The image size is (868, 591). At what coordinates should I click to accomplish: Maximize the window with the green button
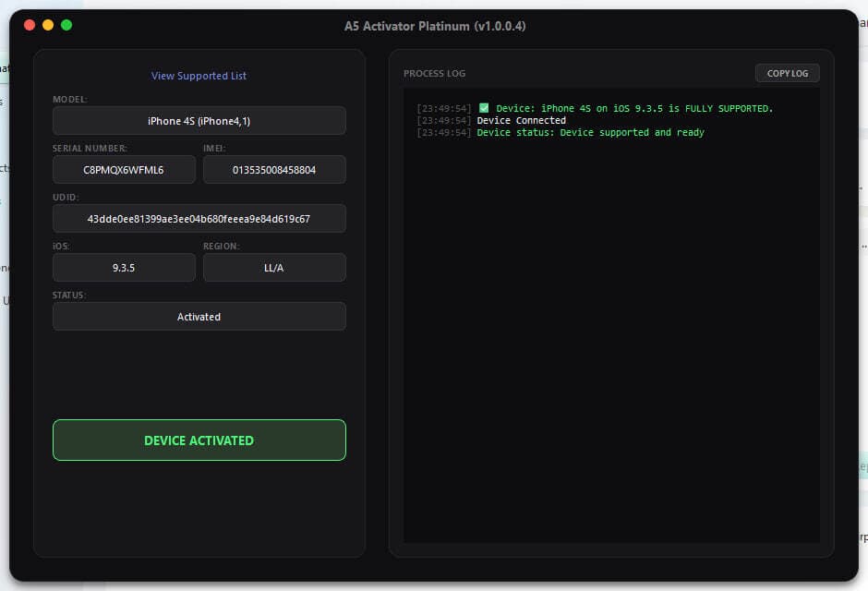(x=66, y=25)
